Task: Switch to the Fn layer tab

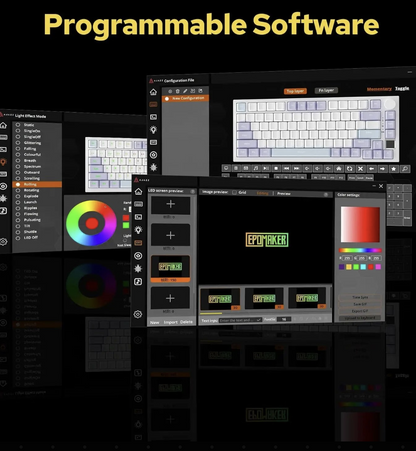Action: pyautogui.click(x=326, y=90)
